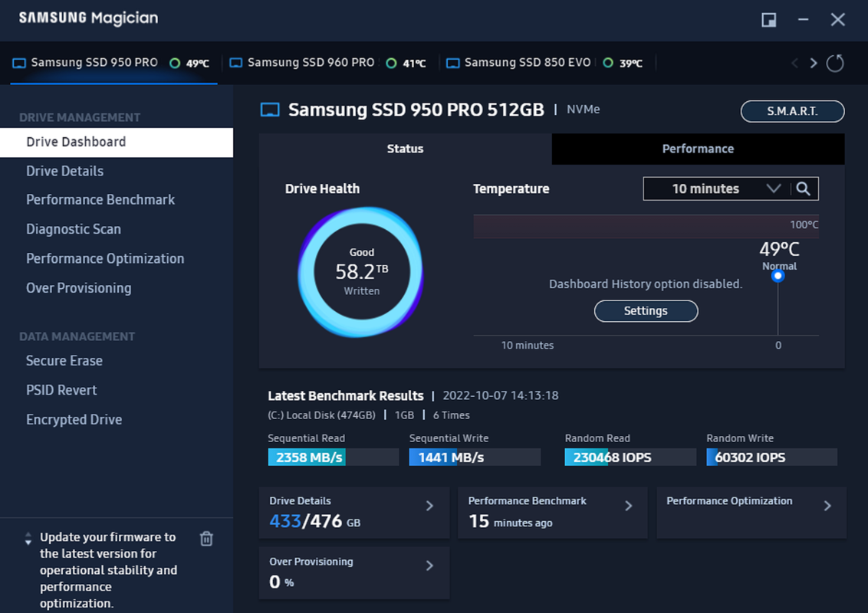Click the 49°C temperature graph marker
This screenshot has height=613, width=868.
point(778,276)
